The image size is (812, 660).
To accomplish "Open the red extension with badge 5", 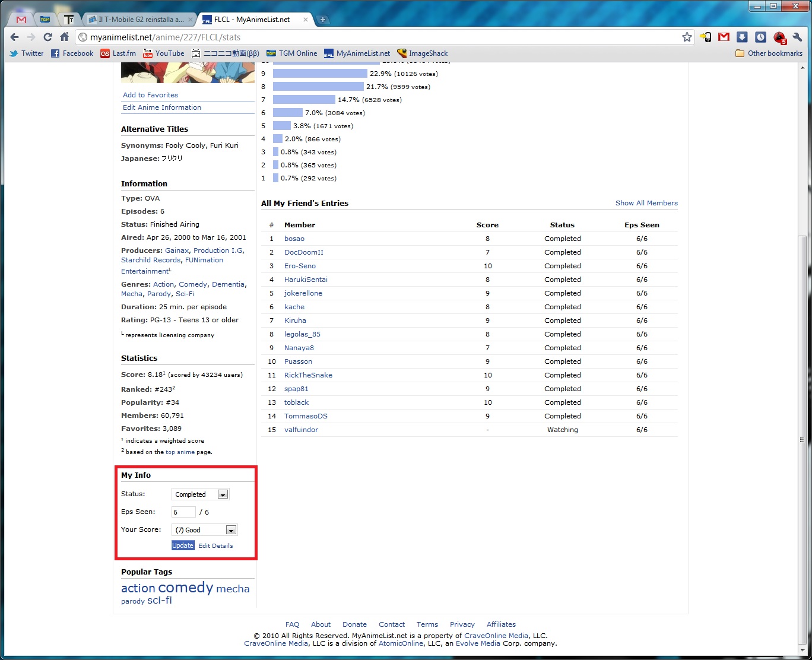I will tap(779, 37).
